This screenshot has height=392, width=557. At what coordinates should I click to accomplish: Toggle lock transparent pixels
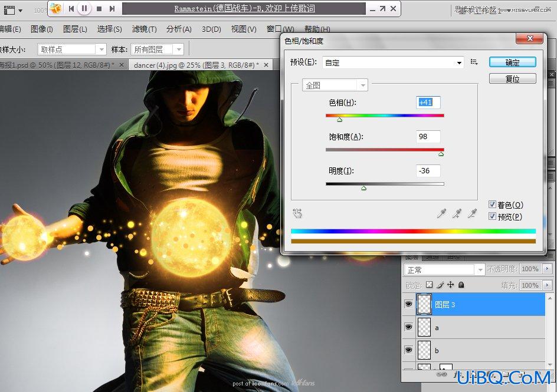(x=430, y=285)
